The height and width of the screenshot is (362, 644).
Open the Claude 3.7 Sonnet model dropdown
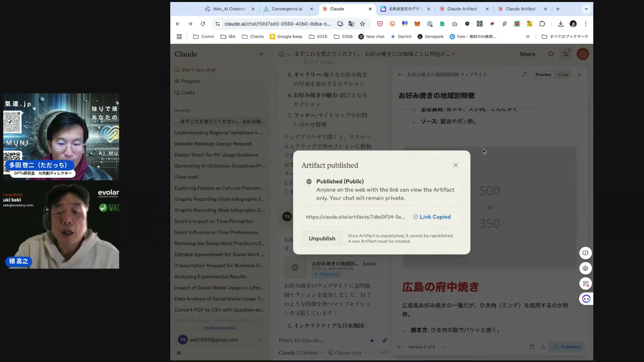(301, 353)
